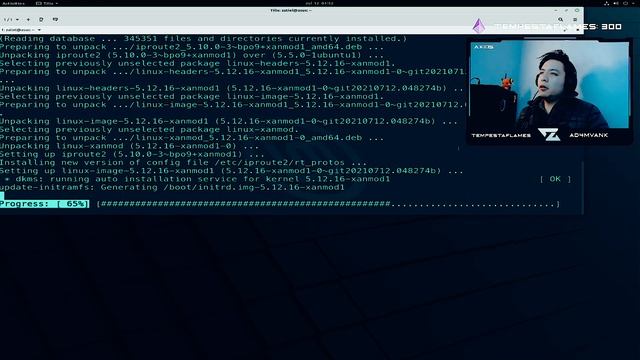The height and width of the screenshot is (360, 640).
Task: Click 'Unpacking linux-headers-5.12.16-xanmod1' line
Action: pos(232,88)
